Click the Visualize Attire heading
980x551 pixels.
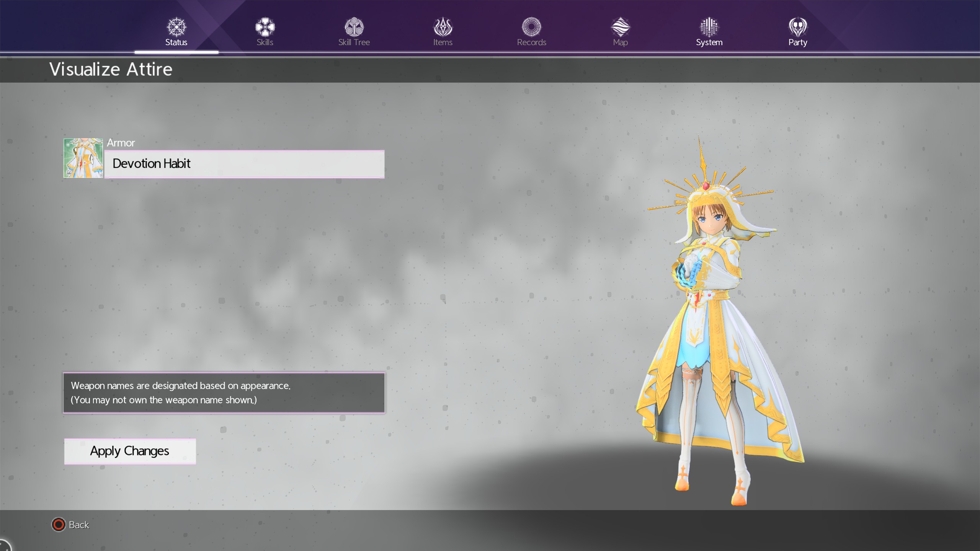(x=111, y=69)
